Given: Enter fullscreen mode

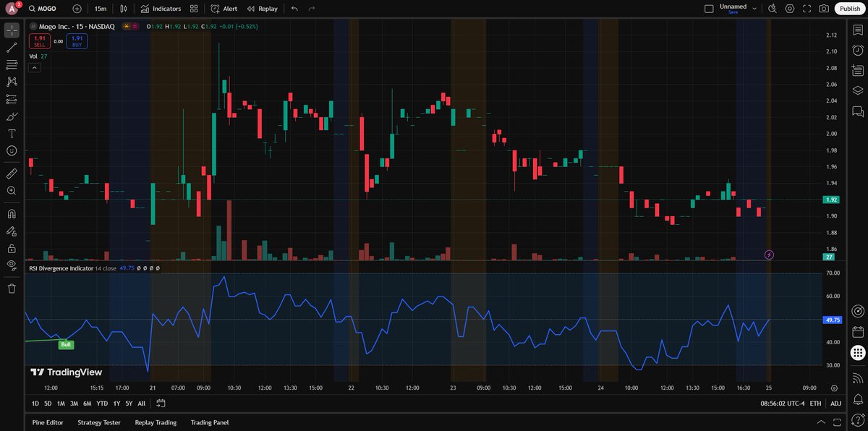Looking at the screenshot, I should point(807,9).
